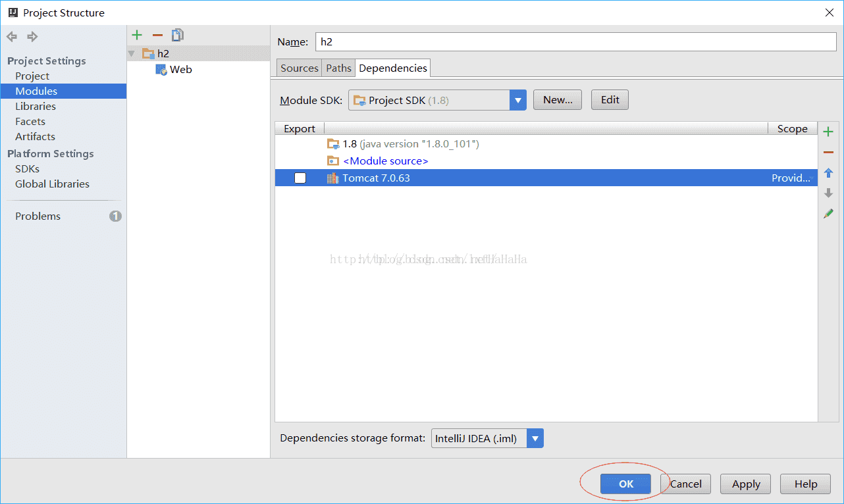Viewport: 844px width, 504px height.
Task: Click the Cancel button
Action: (686, 484)
